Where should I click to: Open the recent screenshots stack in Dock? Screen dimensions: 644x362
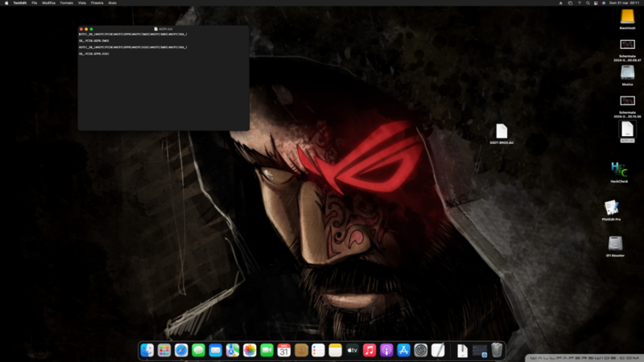pos(480,351)
